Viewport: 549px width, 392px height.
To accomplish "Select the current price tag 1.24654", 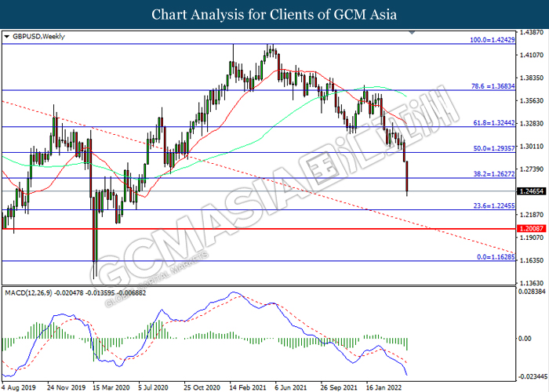I will [531, 191].
